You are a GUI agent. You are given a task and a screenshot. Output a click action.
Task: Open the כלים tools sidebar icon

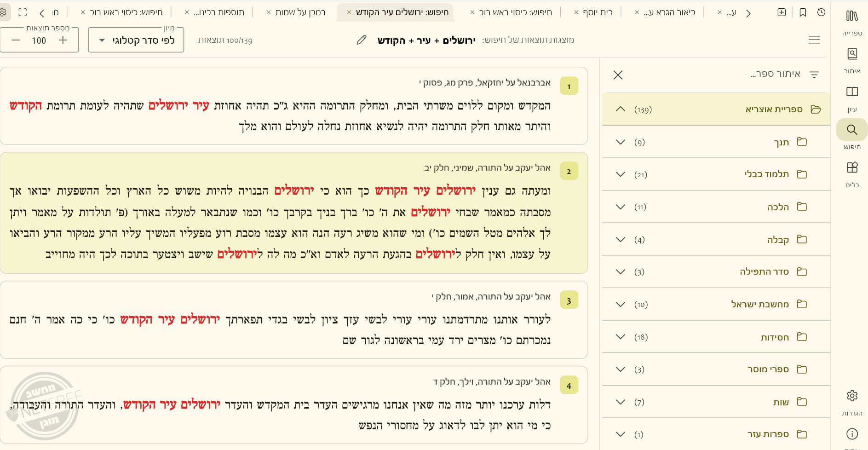pos(852,173)
